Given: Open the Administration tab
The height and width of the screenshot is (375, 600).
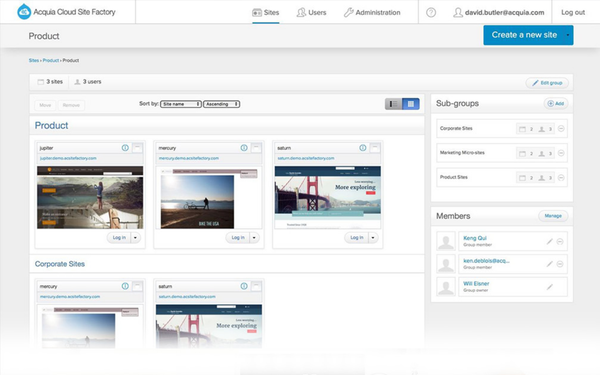Looking at the screenshot, I should coord(372,13).
